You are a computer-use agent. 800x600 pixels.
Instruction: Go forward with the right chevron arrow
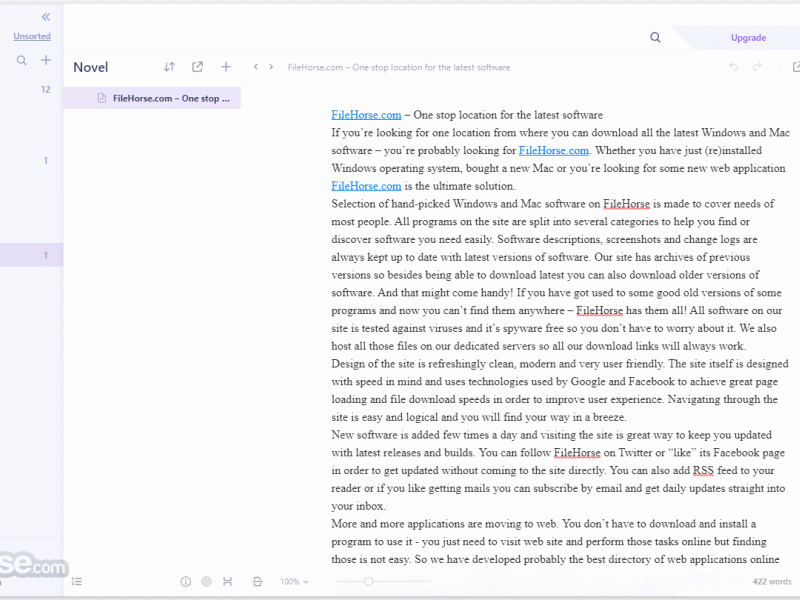(271, 67)
